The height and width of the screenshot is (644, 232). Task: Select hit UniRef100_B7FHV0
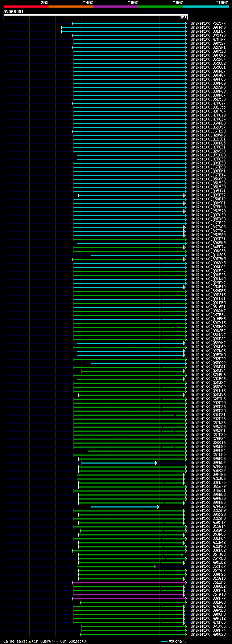click(x=208, y=207)
